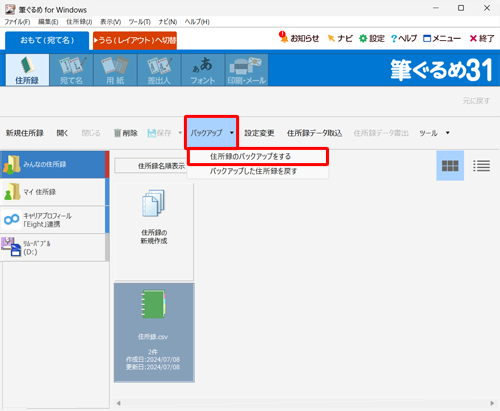The height and width of the screenshot is (411, 500).
Task: Select the マイ住所録 folder
Action: pos(55,192)
